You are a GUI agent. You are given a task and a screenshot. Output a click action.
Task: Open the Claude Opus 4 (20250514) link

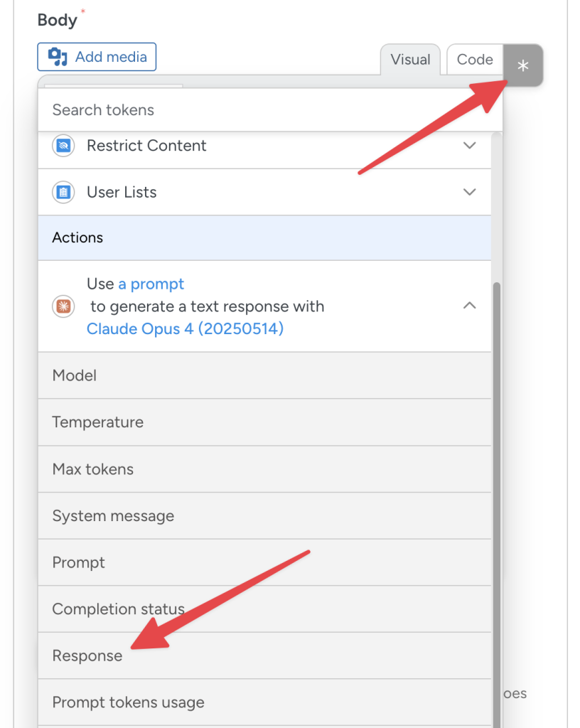[x=185, y=328]
